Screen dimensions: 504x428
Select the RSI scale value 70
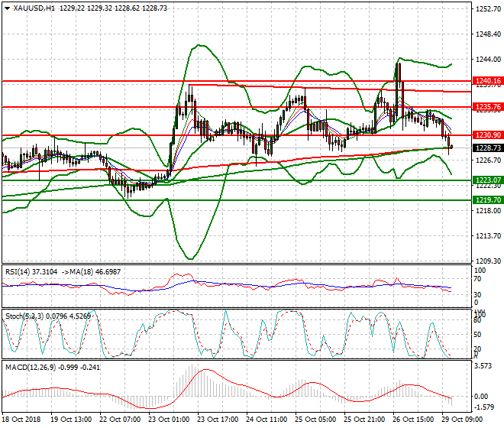coord(479,279)
